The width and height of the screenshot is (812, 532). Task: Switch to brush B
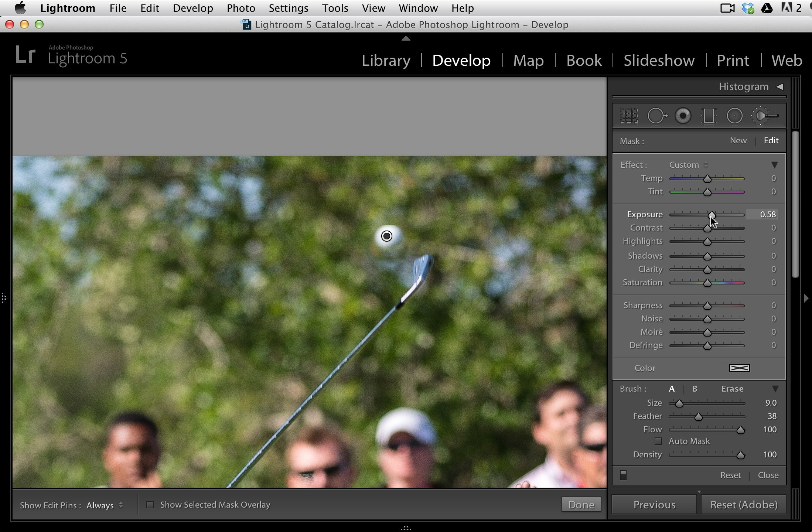pyautogui.click(x=695, y=389)
